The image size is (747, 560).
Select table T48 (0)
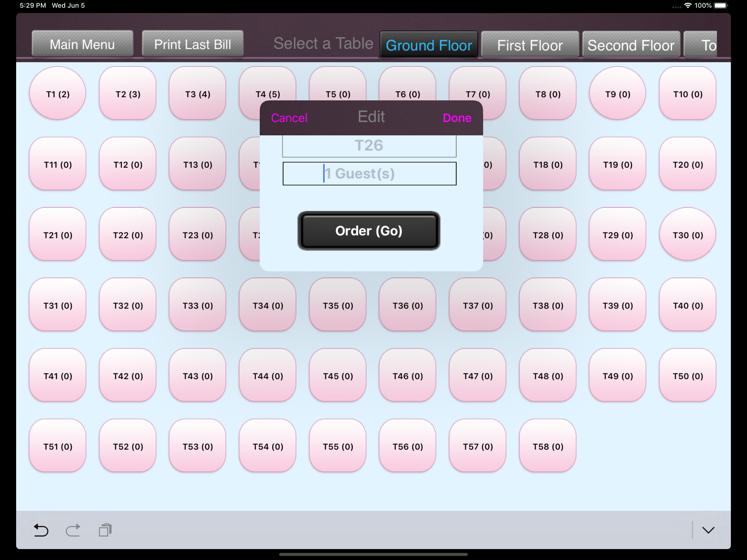[548, 375]
